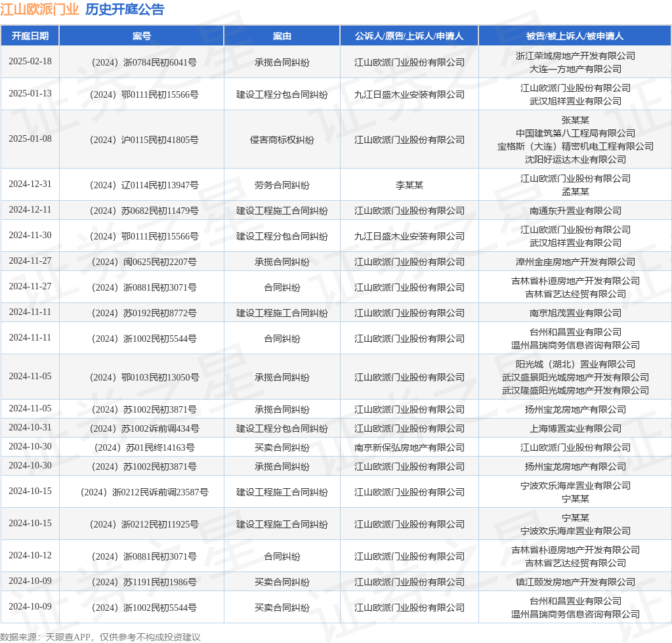The height and width of the screenshot is (643, 672).
Task: Select the date cell 2024-12-11
Action: click(x=30, y=209)
